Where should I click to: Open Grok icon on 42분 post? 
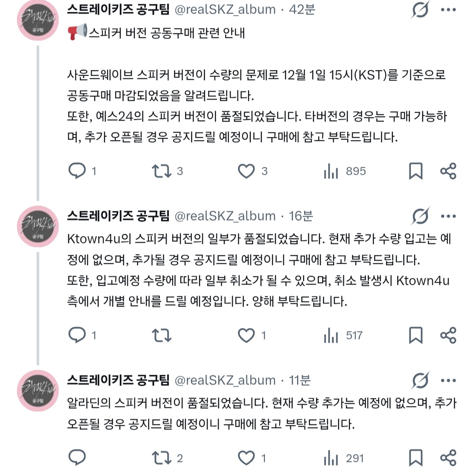[420, 10]
